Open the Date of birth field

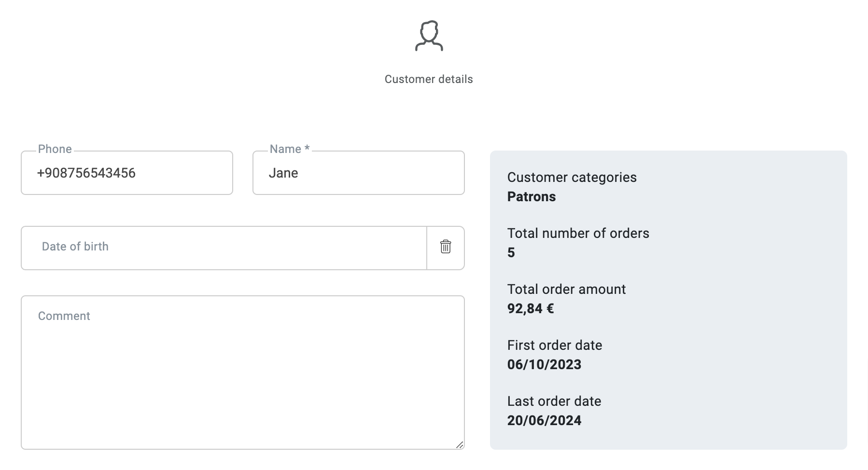[x=224, y=248]
